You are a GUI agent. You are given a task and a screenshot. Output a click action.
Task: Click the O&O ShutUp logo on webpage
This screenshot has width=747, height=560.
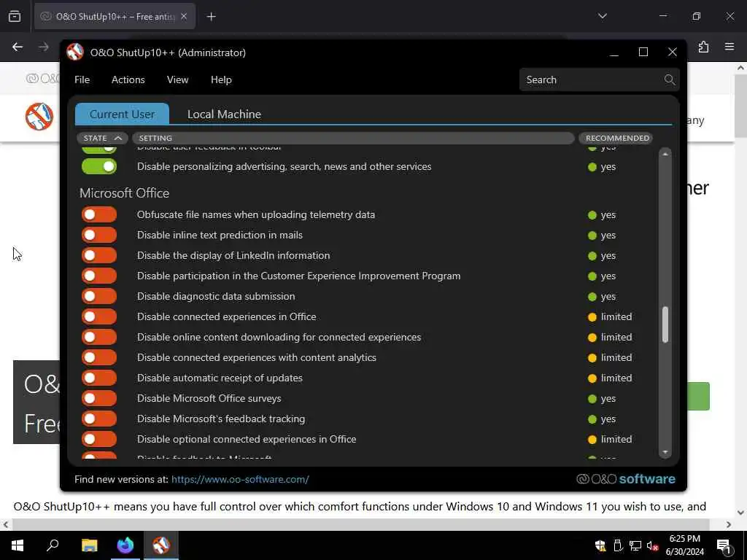click(39, 117)
